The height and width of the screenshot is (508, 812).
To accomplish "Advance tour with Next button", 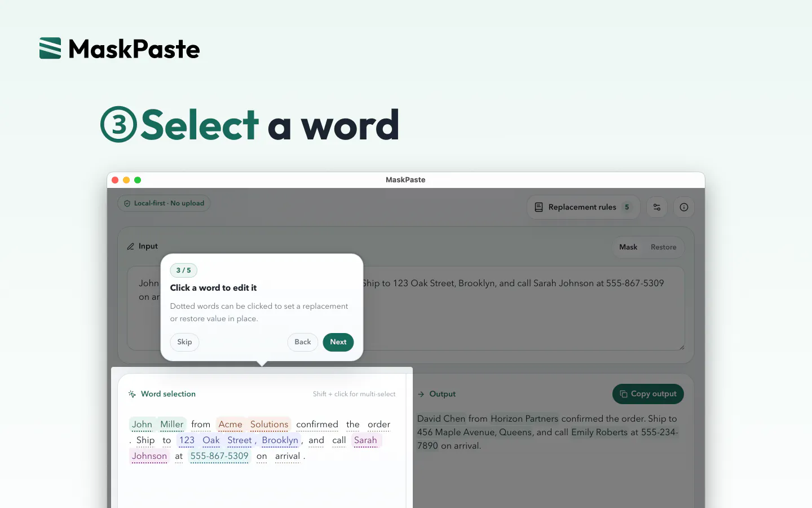I will tap(338, 342).
